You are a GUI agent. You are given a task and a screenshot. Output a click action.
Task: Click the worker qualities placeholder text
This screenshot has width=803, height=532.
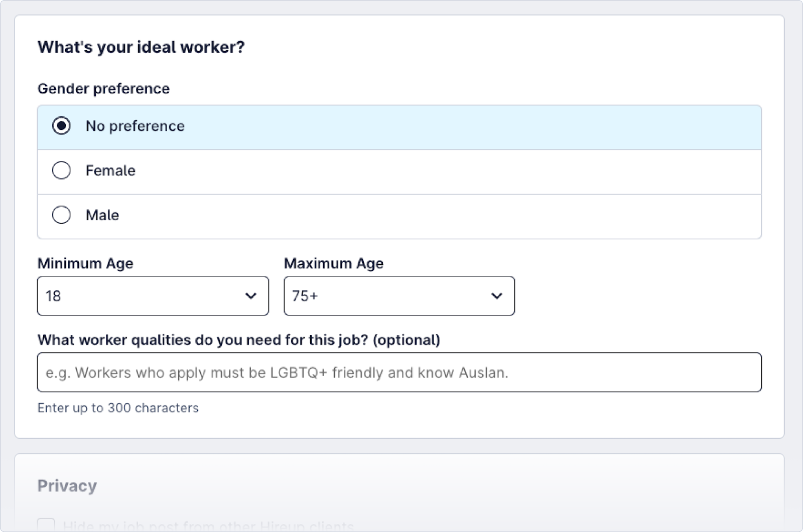pyautogui.click(x=276, y=372)
